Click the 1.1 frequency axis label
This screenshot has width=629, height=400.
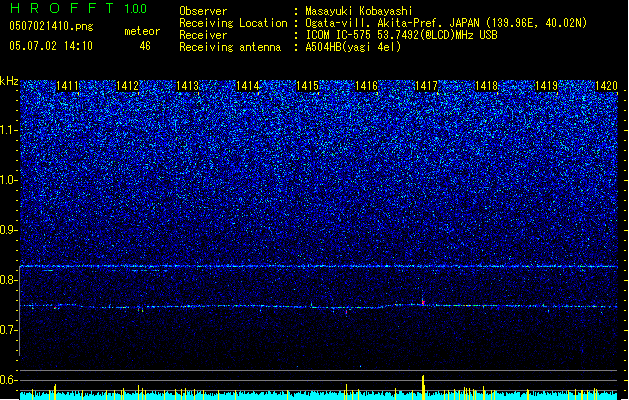point(9,130)
